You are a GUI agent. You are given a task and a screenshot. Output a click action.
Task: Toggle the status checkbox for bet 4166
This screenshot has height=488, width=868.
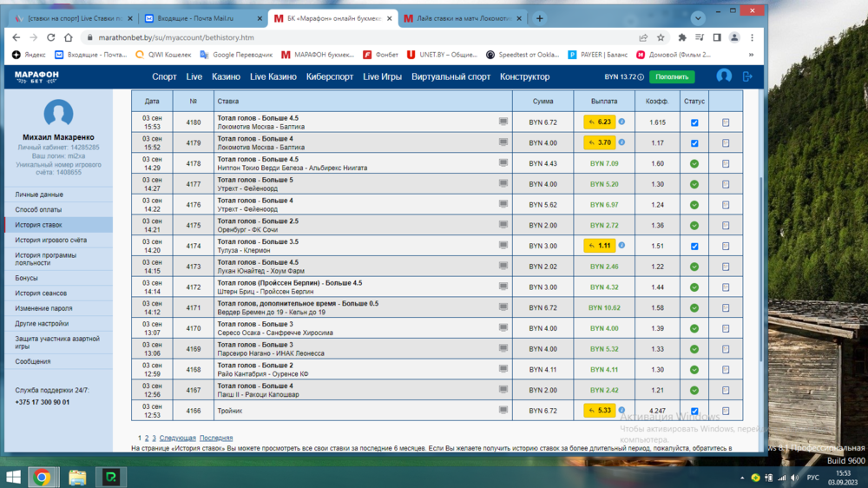694,412
